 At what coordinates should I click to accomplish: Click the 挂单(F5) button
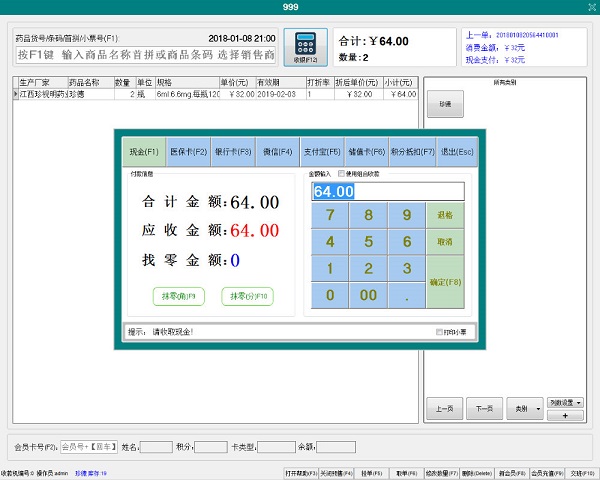(372, 474)
